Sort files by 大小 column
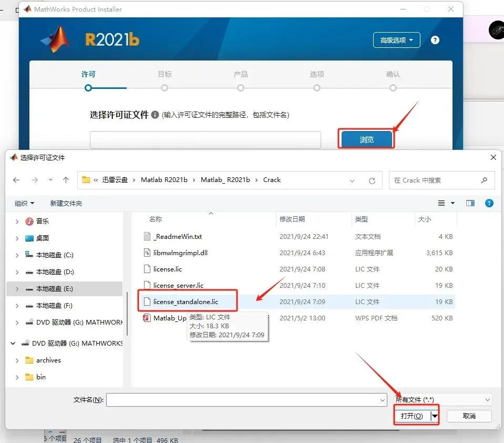 (424, 219)
